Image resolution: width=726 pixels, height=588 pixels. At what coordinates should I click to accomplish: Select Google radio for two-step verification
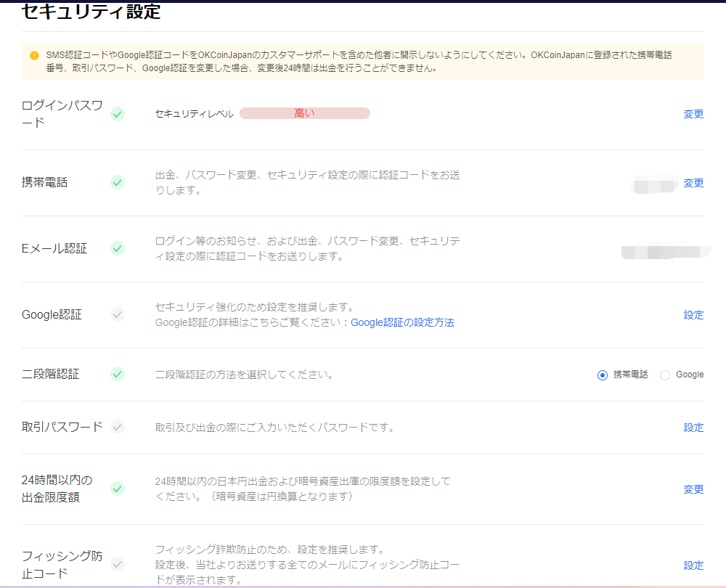(665, 375)
